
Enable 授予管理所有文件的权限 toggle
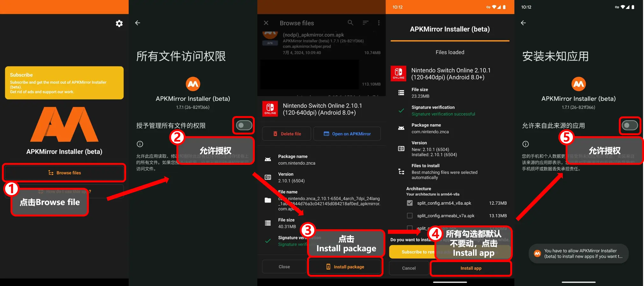[244, 126]
